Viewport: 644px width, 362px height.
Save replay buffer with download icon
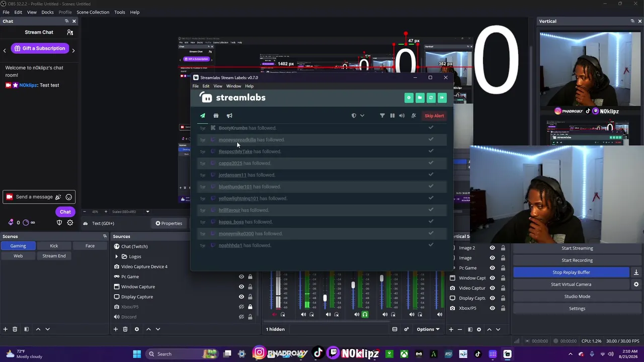click(636, 273)
